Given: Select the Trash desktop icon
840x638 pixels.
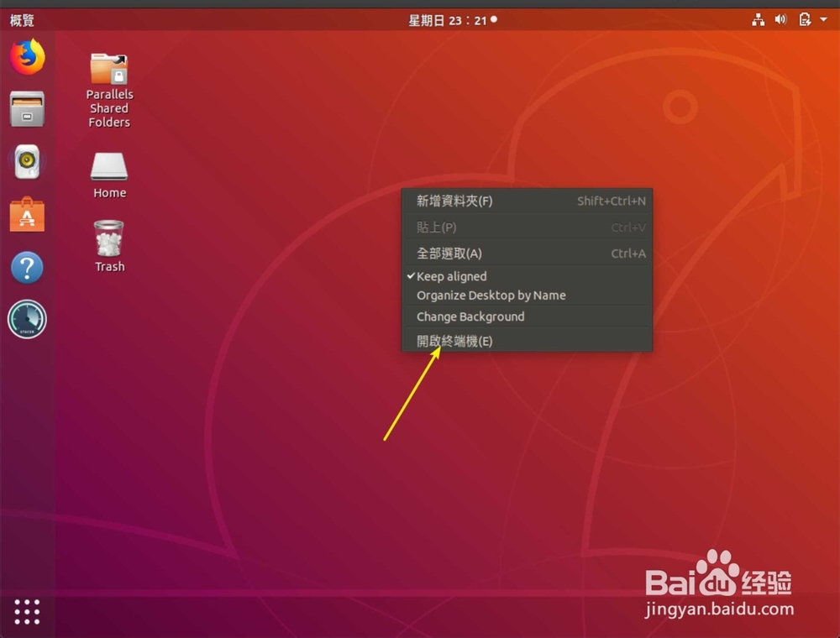Looking at the screenshot, I should point(109,246).
